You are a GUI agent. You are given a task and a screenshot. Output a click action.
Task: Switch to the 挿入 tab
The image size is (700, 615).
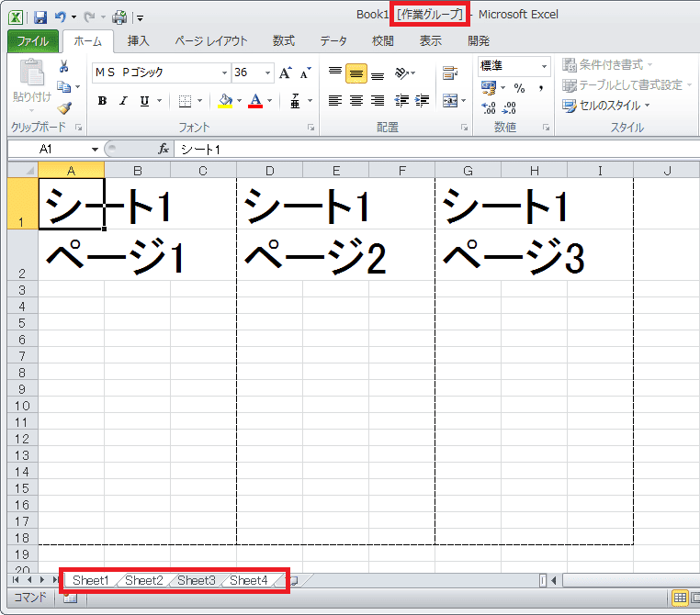[x=138, y=41]
